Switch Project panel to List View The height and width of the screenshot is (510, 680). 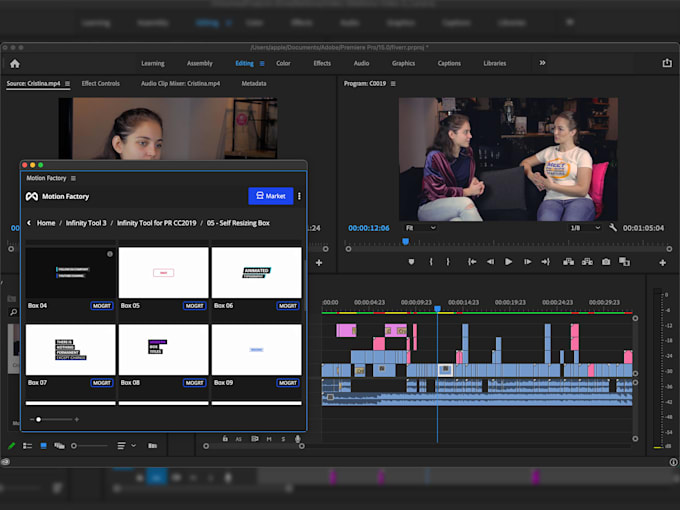[x=27, y=445]
